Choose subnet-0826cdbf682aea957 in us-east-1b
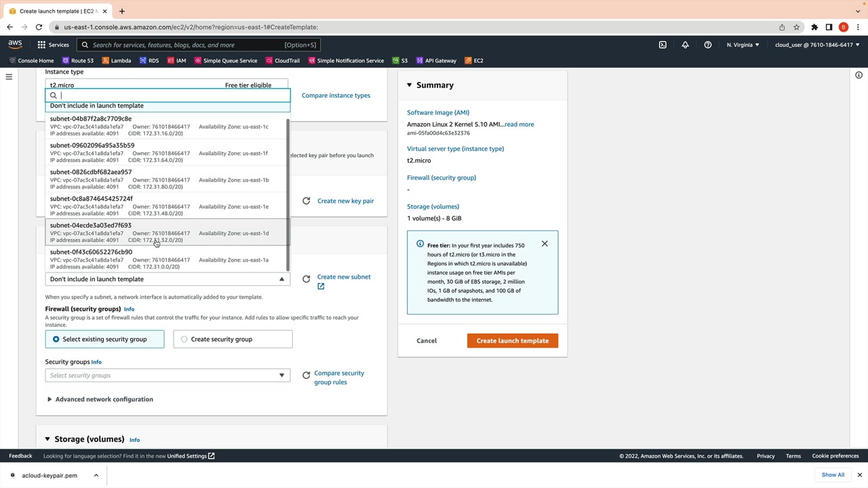Viewport: 868px width, 488px height. (167, 179)
